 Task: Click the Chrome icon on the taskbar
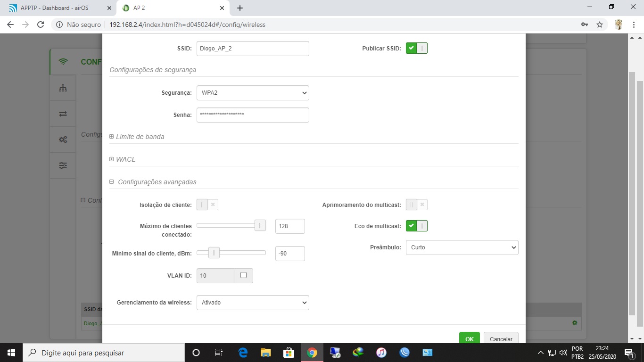312,353
